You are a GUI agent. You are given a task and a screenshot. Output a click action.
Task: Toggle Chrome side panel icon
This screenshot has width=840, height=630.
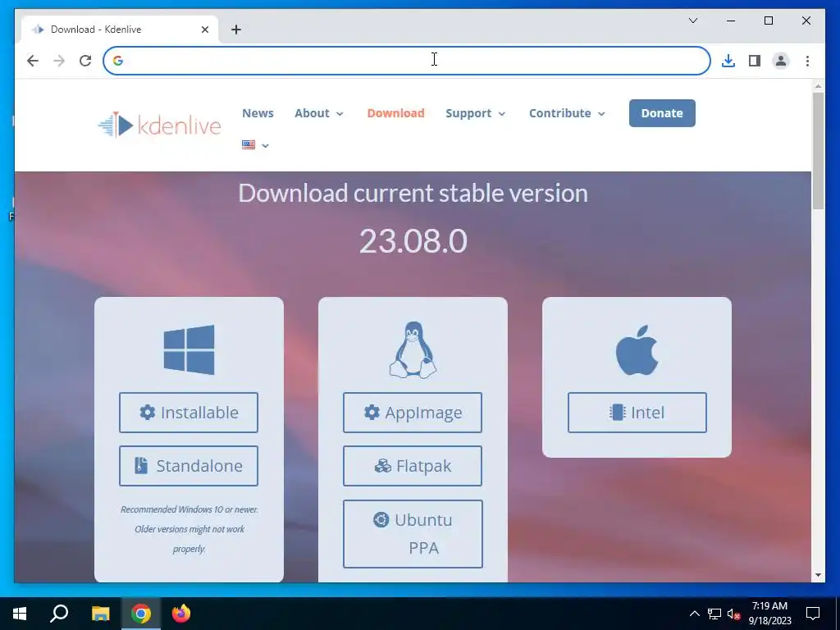pos(755,61)
